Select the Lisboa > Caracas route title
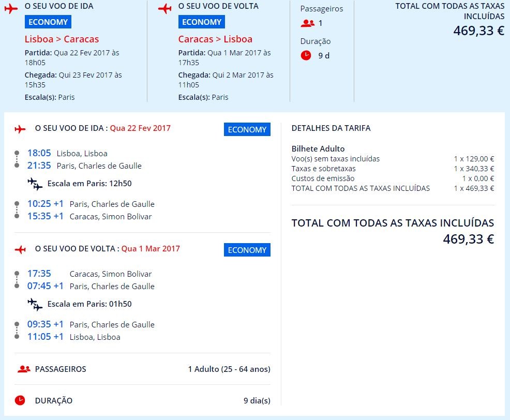This screenshot has width=510, height=420. click(x=62, y=39)
